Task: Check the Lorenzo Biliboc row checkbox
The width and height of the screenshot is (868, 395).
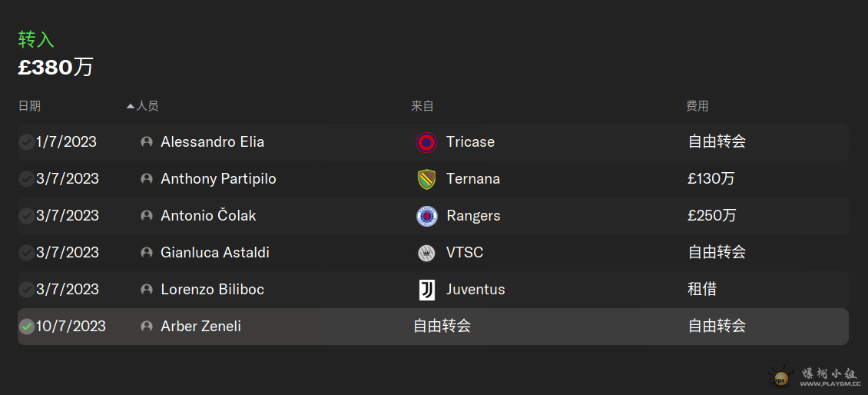Action: (27, 290)
